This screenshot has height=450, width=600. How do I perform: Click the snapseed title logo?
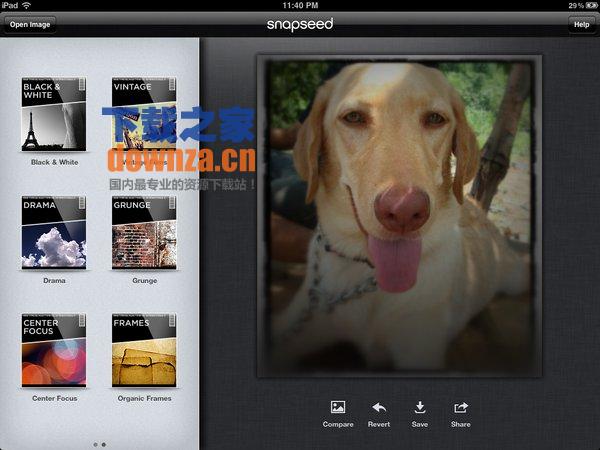[x=300, y=24]
